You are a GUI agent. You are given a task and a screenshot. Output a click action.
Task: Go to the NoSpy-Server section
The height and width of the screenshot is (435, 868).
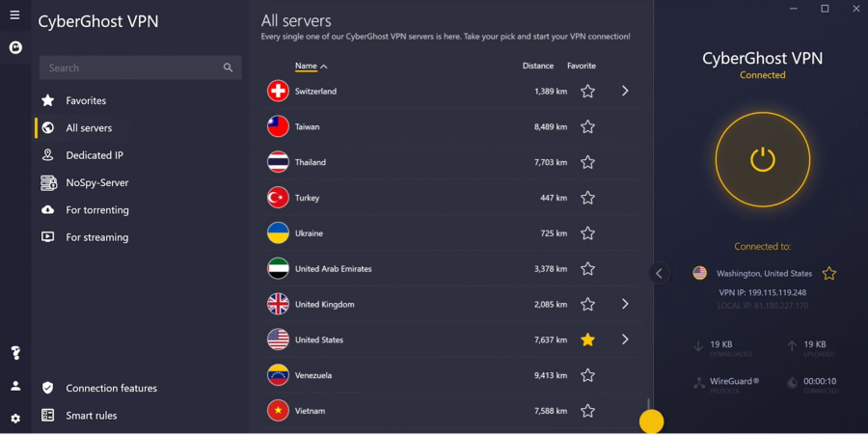coord(96,182)
